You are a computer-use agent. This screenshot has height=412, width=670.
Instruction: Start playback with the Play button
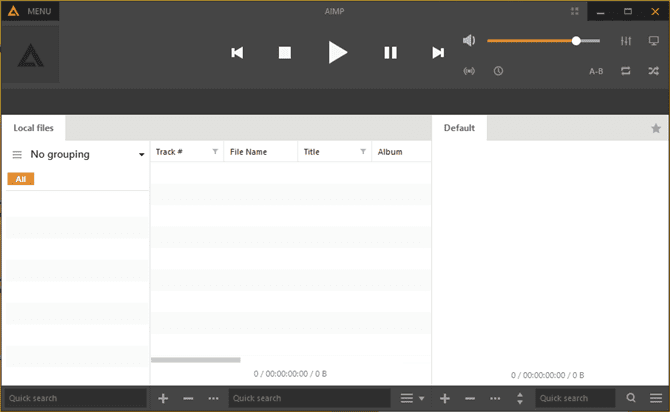click(338, 52)
